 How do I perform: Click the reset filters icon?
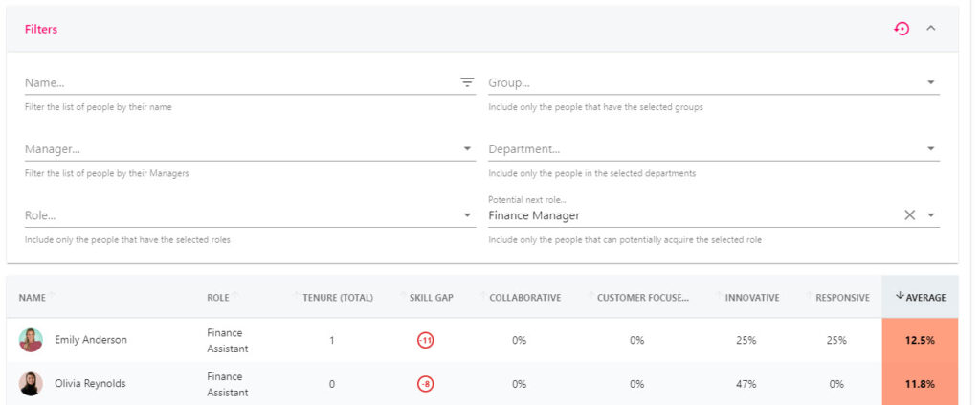(x=902, y=29)
